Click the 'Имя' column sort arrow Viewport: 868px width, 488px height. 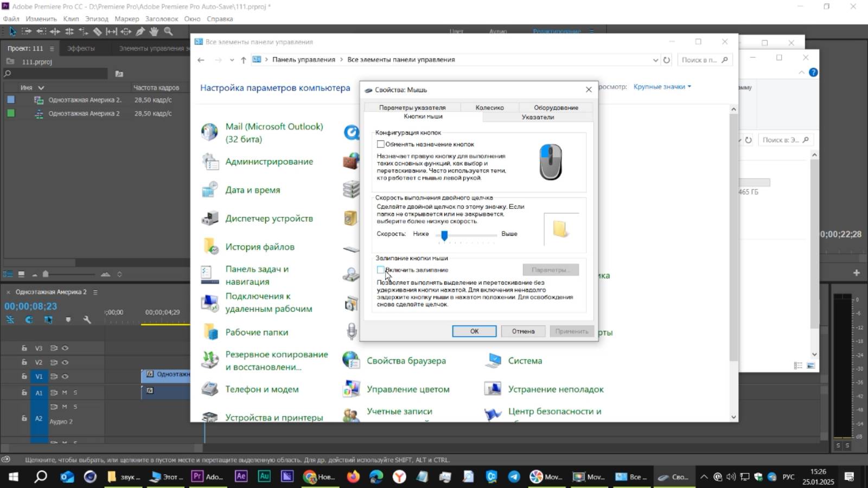pyautogui.click(x=41, y=87)
